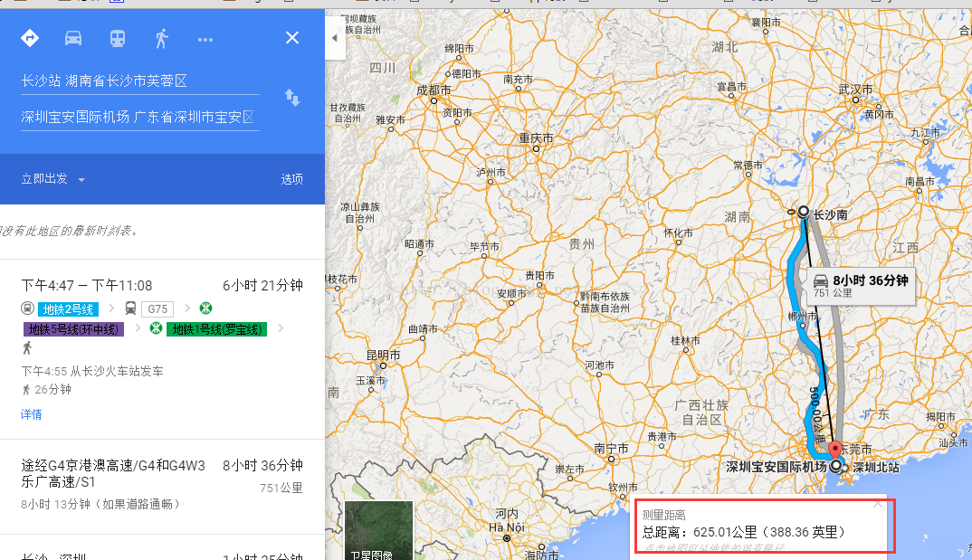The width and height of the screenshot is (972, 560).
Task: Click the train icon before G75
Action: (x=130, y=308)
